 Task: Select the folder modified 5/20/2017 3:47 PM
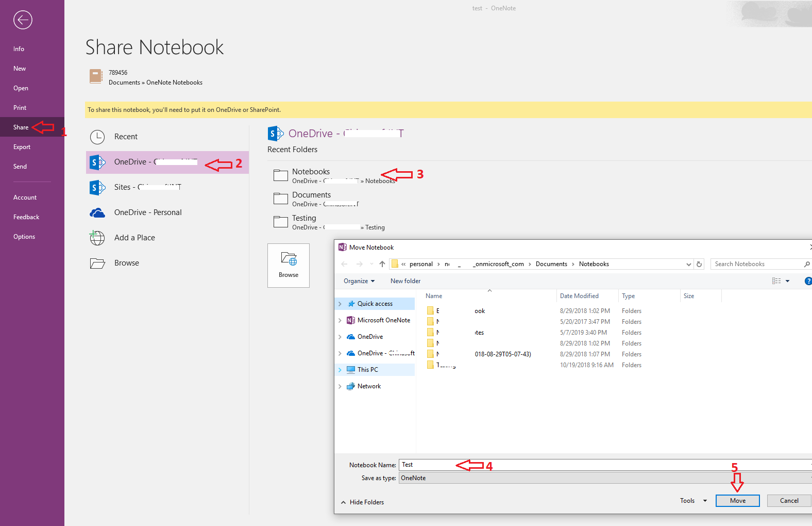coord(533,322)
